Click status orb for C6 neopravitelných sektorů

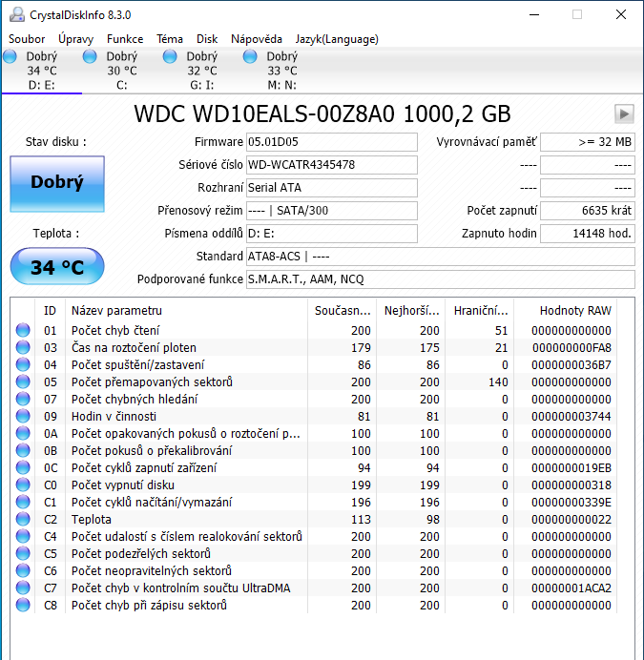pyautogui.click(x=23, y=570)
